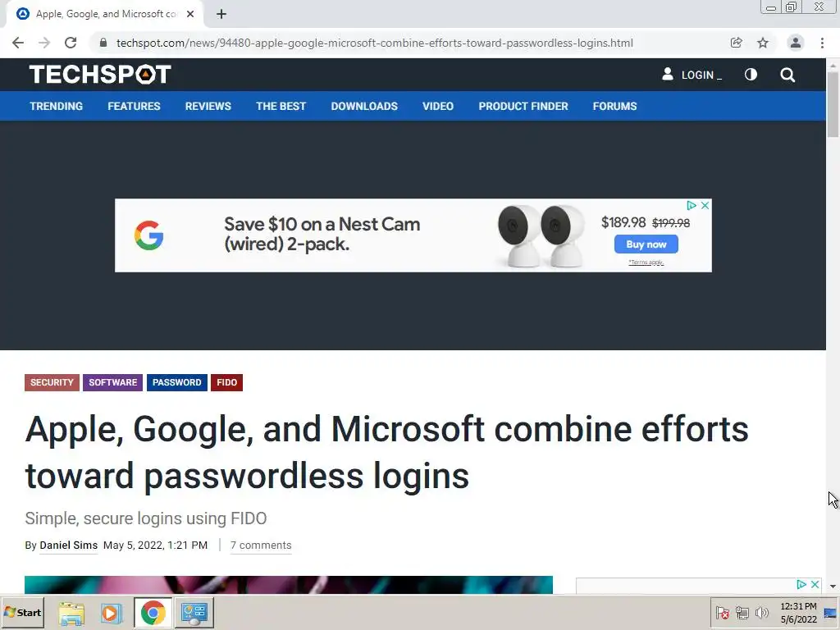
Task: Go to FORUMS section
Action: pos(614,106)
